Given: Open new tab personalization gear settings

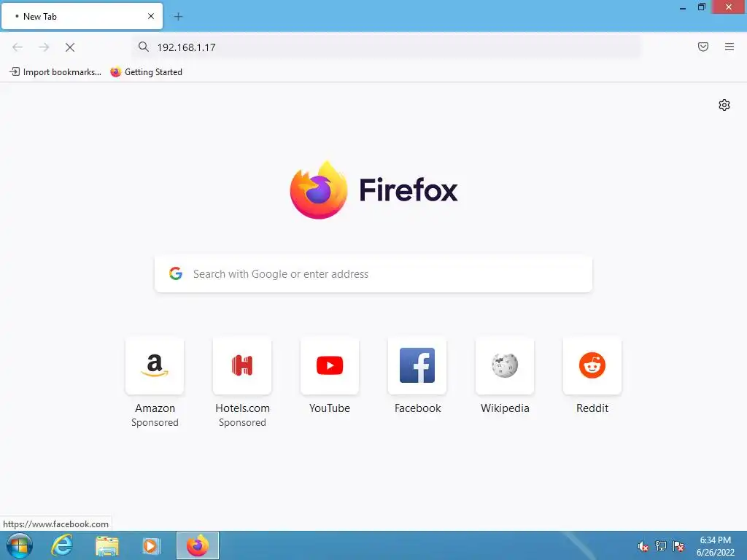Looking at the screenshot, I should click(x=724, y=105).
